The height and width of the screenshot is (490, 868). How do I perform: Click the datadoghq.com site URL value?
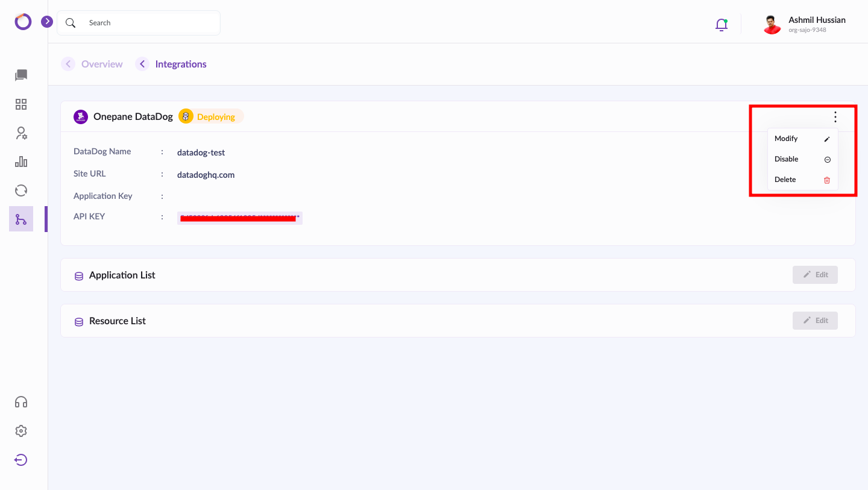(206, 175)
